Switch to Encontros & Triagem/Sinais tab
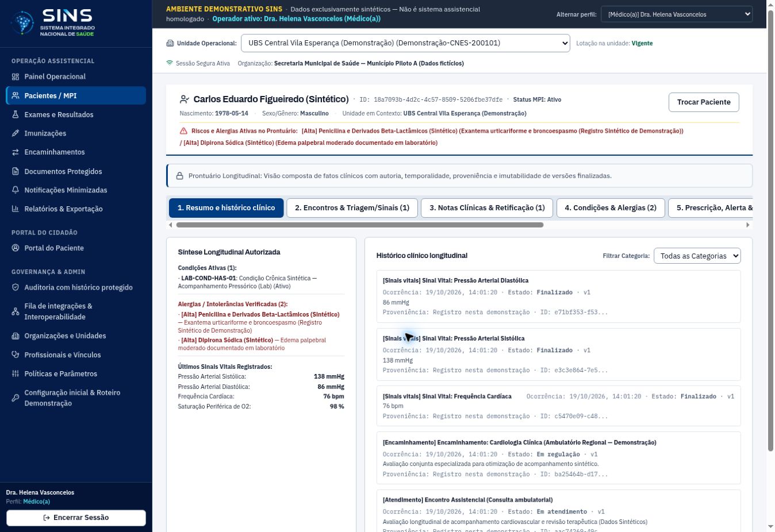This screenshot has height=532, width=775. pos(352,208)
